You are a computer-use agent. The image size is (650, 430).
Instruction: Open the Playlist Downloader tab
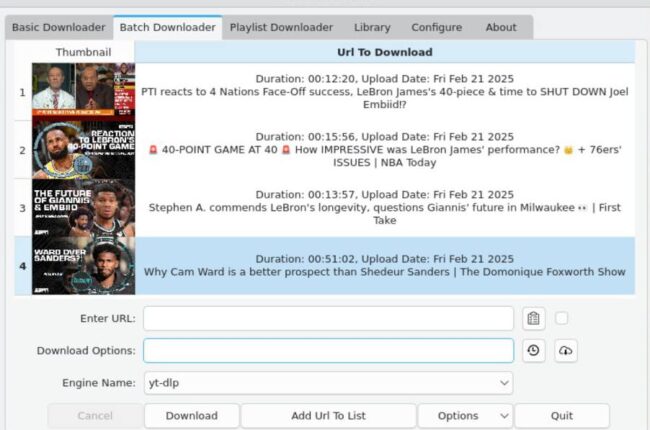coord(281,27)
